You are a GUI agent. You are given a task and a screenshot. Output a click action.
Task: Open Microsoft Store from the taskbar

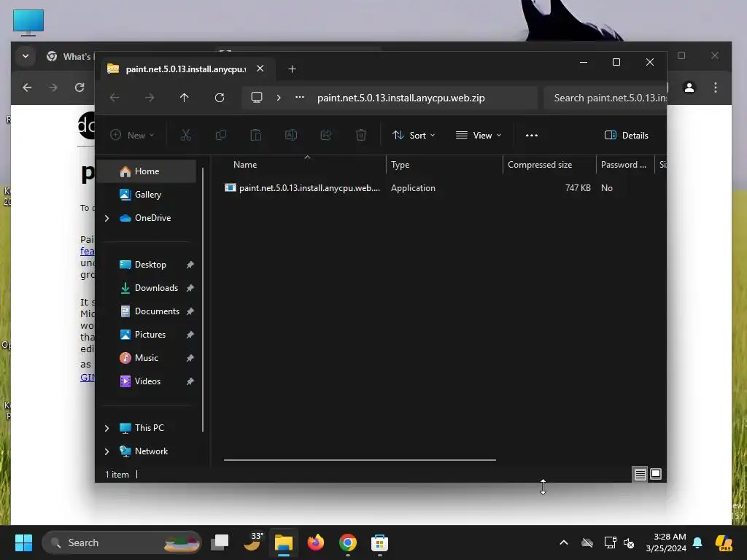tap(379, 542)
